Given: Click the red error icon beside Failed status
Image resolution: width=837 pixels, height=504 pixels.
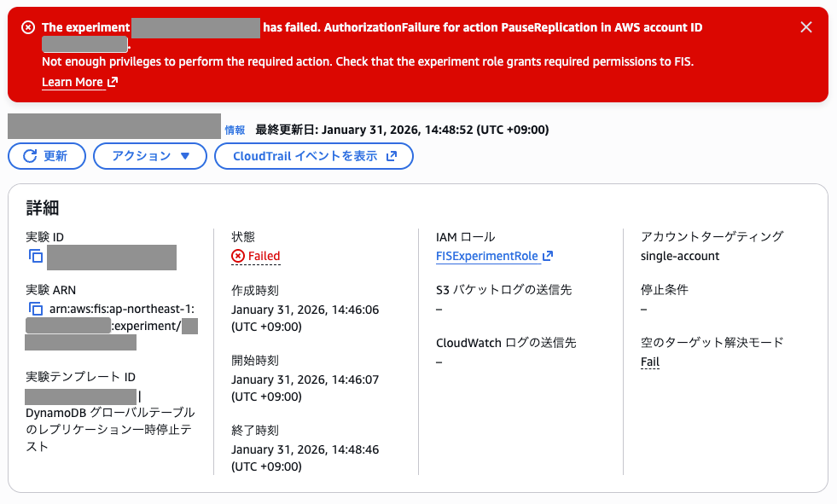Looking at the screenshot, I should point(237,253).
